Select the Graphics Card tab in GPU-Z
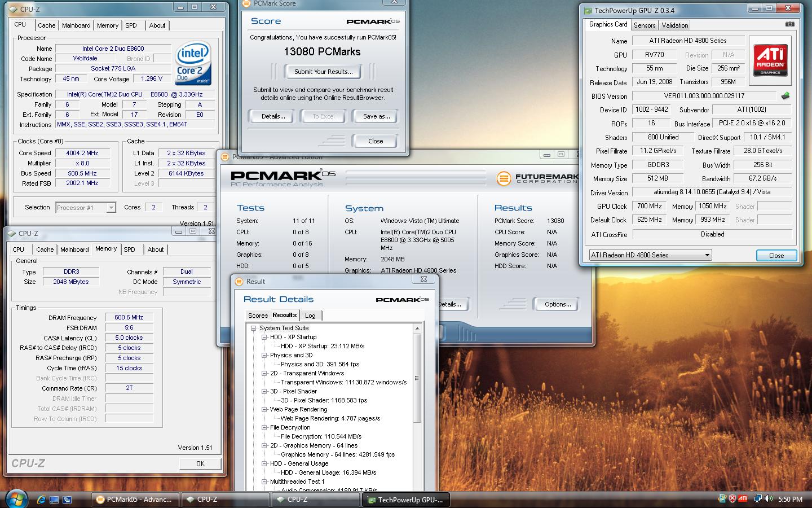 click(608, 24)
